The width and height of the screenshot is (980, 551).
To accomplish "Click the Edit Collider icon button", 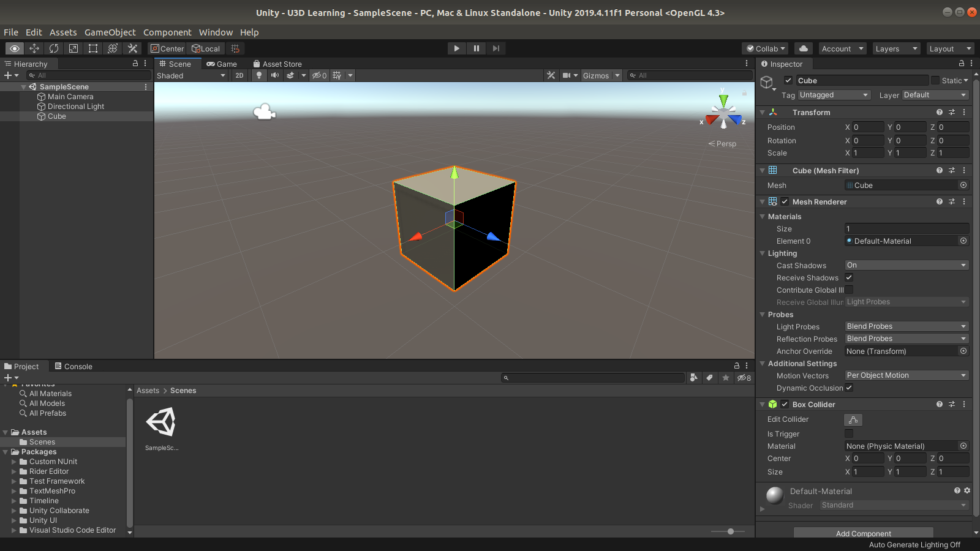I will pyautogui.click(x=853, y=420).
